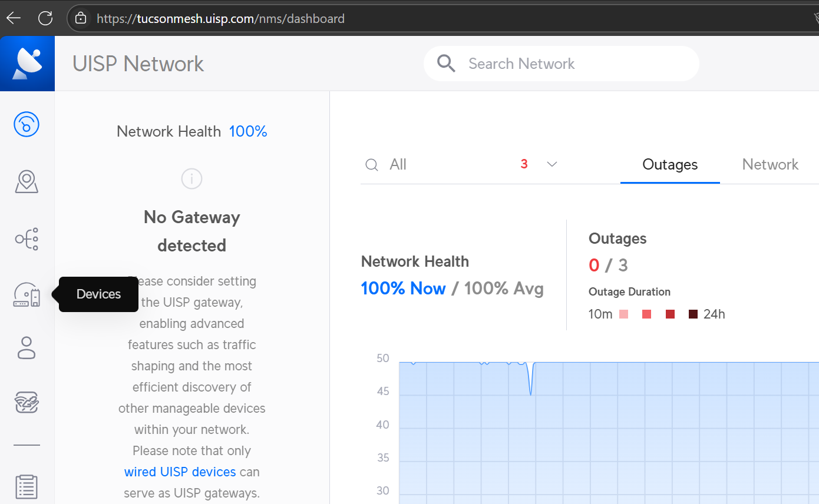Open the person icon in the sidebar
Image resolution: width=819 pixels, height=504 pixels.
[27, 348]
